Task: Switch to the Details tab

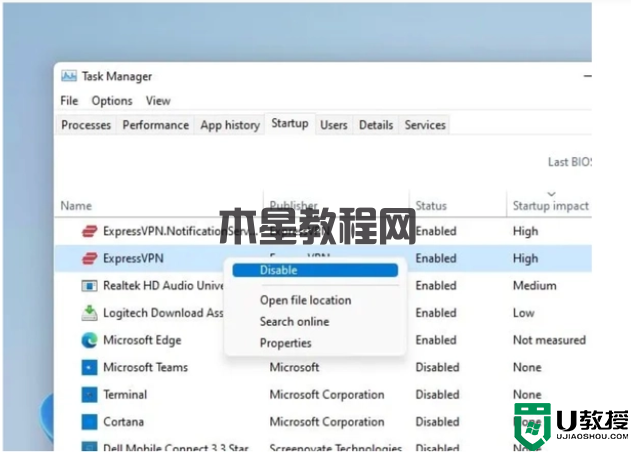Action: pos(376,125)
